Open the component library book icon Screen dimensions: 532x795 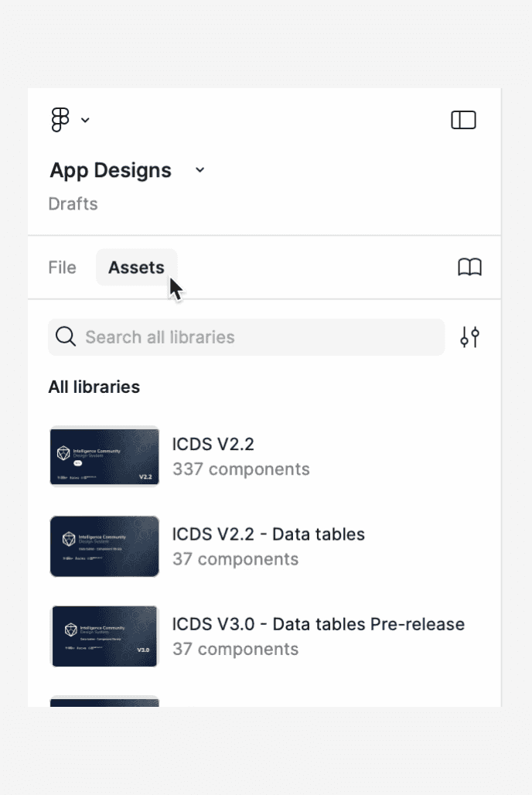coord(471,267)
